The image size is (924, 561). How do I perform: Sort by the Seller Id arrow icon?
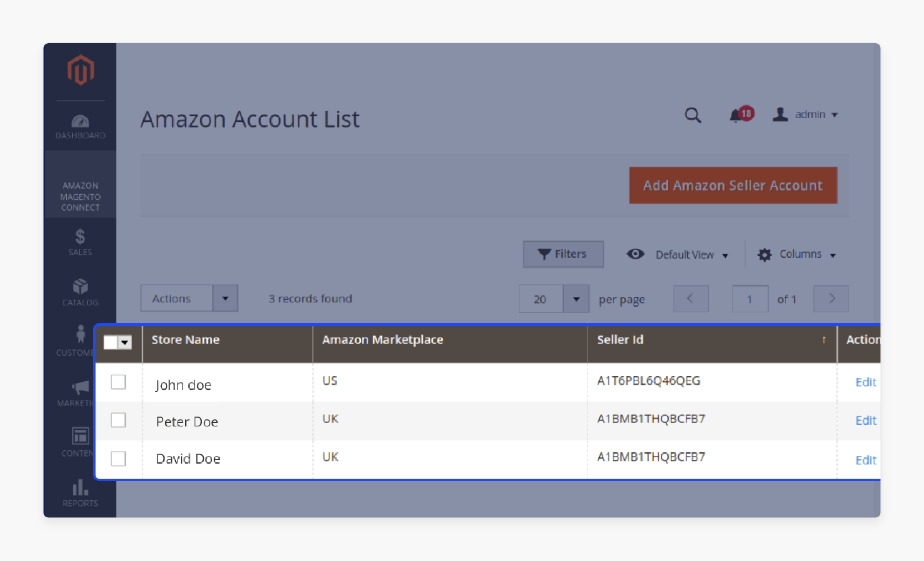pyautogui.click(x=824, y=340)
